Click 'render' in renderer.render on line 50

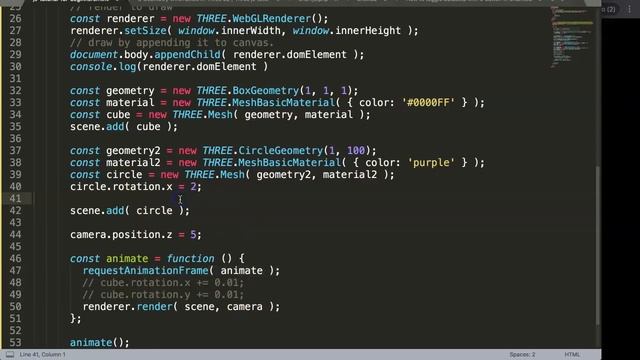(154, 307)
